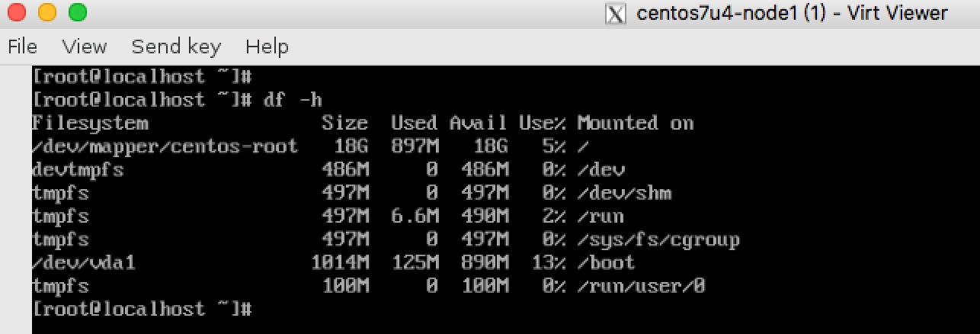Open the Send key menu
The height and width of the screenshot is (334, 980).
click(176, 47)
